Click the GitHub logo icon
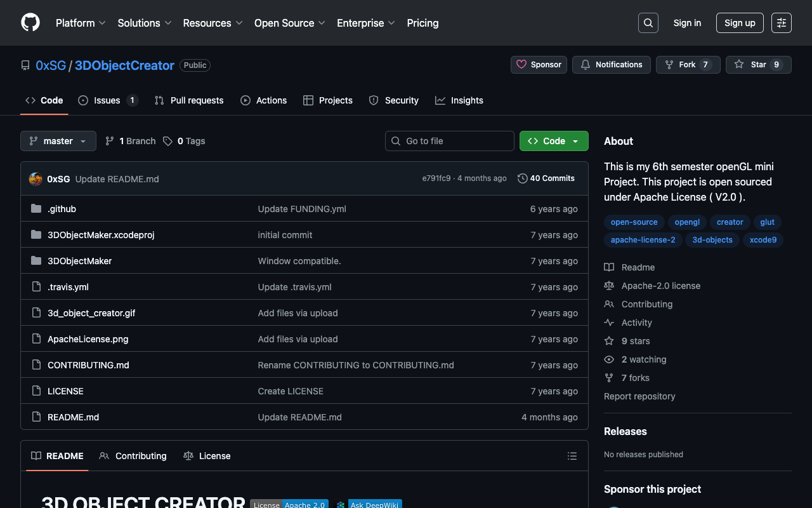 pyautogui.click(x=30, y=23)
